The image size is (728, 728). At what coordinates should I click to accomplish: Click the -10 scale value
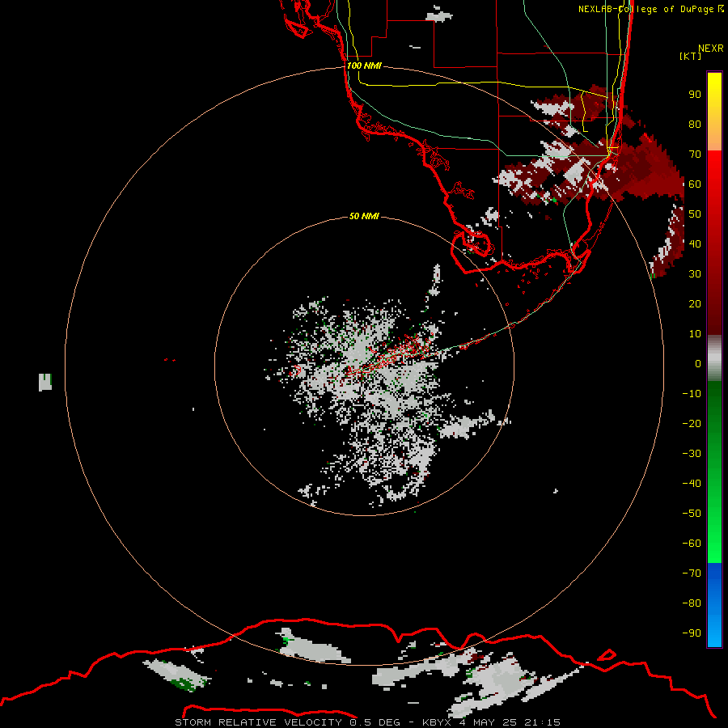coord(692,394)
